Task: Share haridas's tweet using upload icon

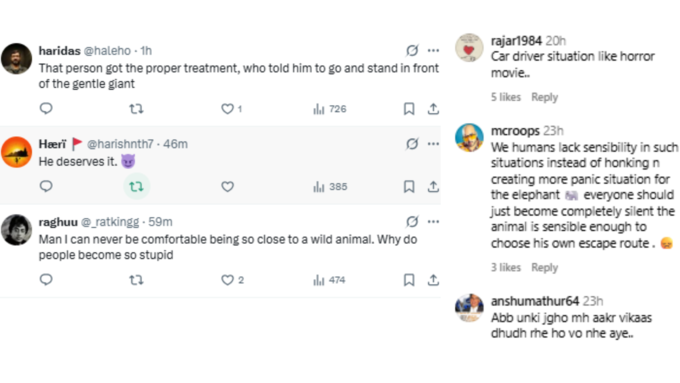Action: 433,109
